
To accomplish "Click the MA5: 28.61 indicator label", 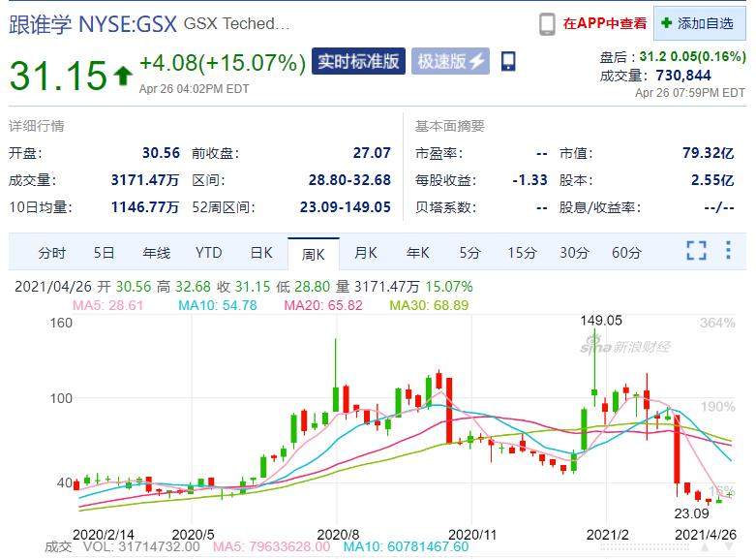I will (x=108, y=305).
